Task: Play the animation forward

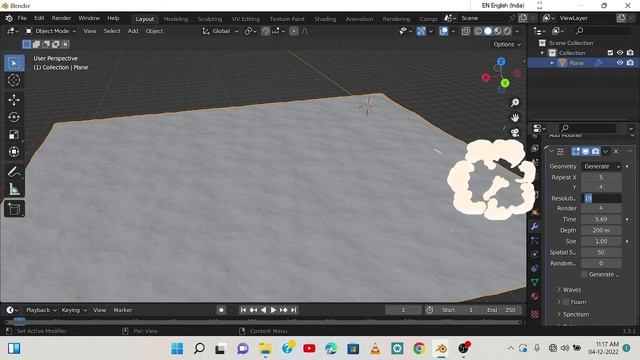Action: click(x=273, y=310)
